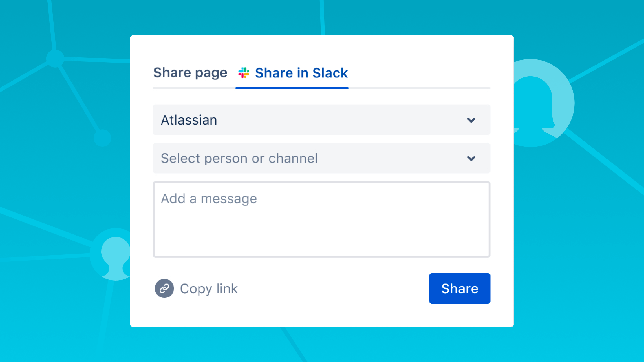The image size is (644, 362).
Task: Click the chevron on the Atlassian selector
Action: tap(472, 120)
